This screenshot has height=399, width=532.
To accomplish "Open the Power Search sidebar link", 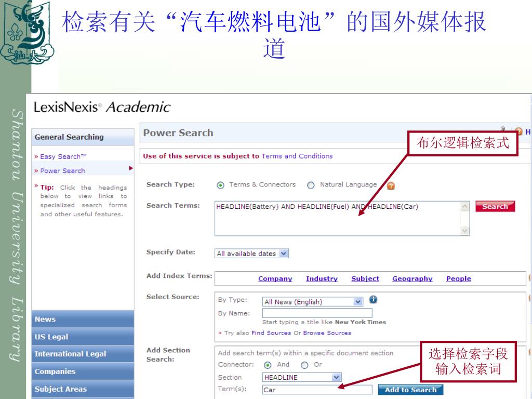I will click(x=62, y=170).
